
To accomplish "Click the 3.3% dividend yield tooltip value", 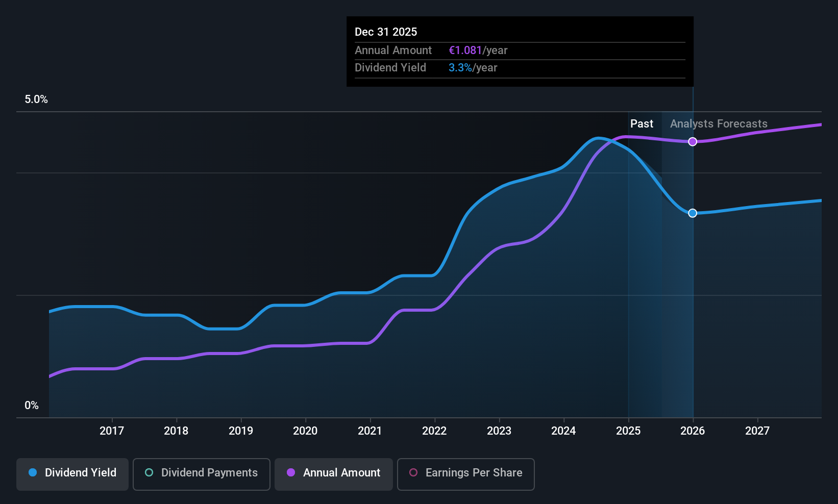I will point(460,68).
